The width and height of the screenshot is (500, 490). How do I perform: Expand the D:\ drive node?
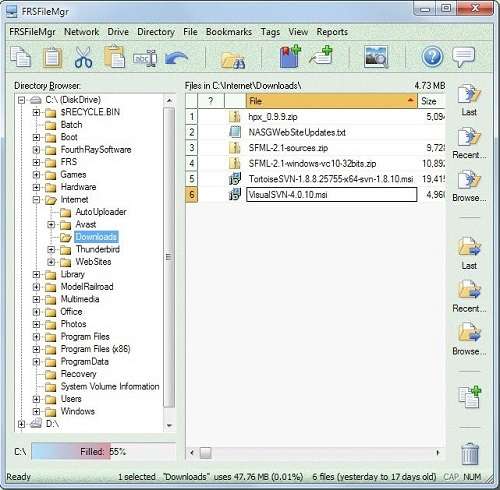tap(21, 424)
